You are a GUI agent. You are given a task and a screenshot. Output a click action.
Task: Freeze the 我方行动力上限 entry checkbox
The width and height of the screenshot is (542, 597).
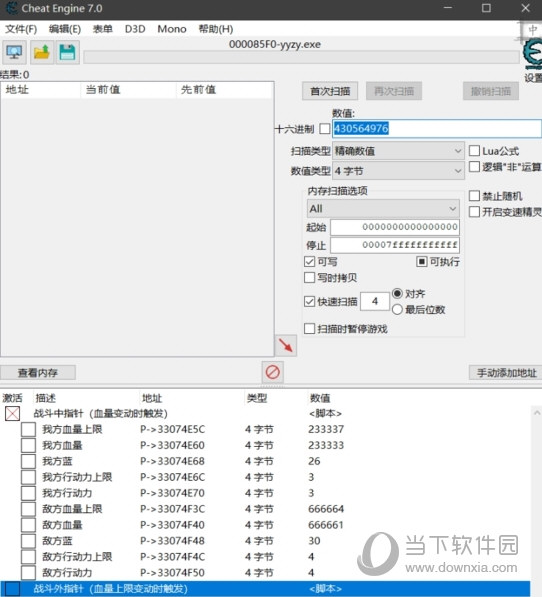pyautogui.click(x=29, y=477)
